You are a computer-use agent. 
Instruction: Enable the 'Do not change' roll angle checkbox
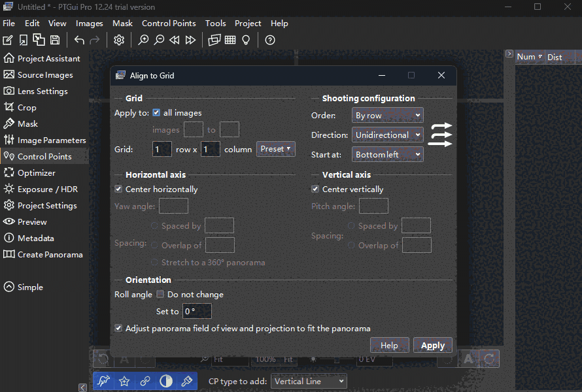[160, 295]
